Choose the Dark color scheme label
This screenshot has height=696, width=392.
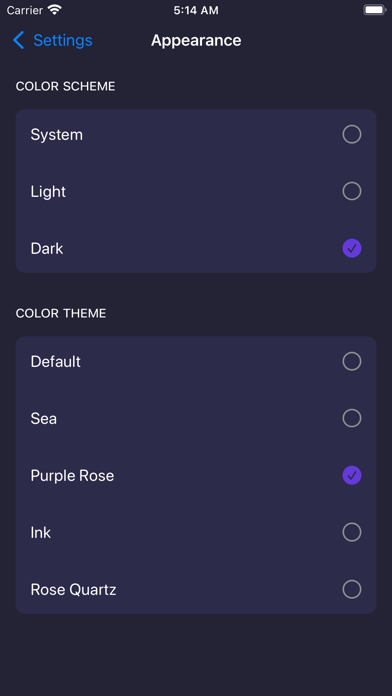pos(47,249)
